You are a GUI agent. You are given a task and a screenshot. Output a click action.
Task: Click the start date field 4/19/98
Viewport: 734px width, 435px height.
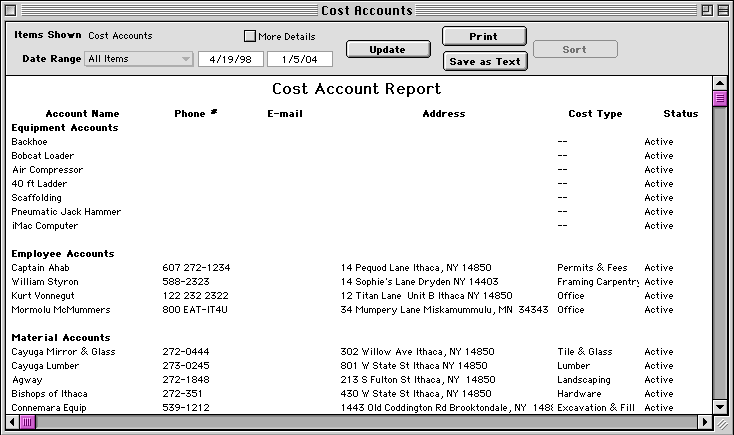tap(230, 59)
